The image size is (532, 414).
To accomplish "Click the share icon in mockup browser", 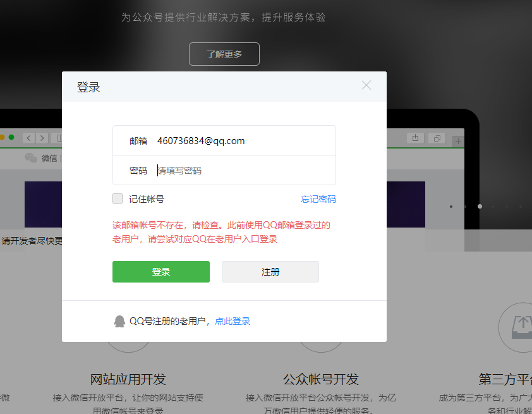I will click(x=415, y=138).
